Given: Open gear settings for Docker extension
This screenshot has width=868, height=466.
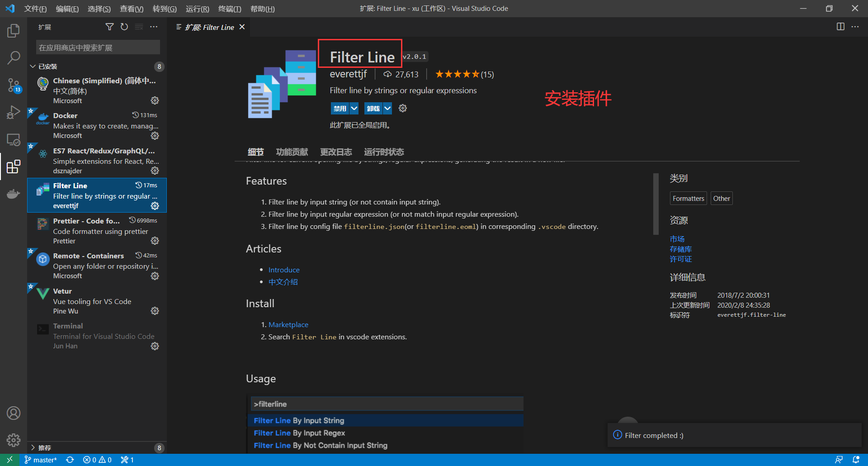Looking at the screenshot, I should click(x=155, y=136).
